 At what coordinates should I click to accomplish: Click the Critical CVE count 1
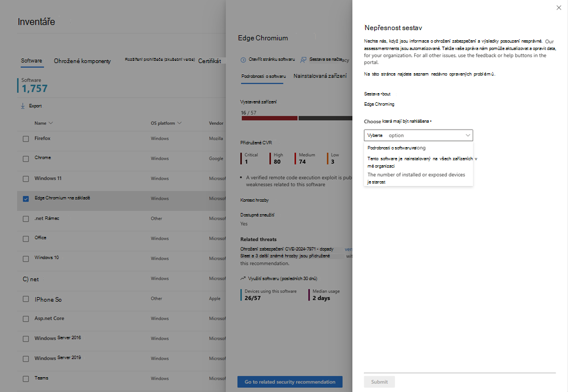(247, 162)
